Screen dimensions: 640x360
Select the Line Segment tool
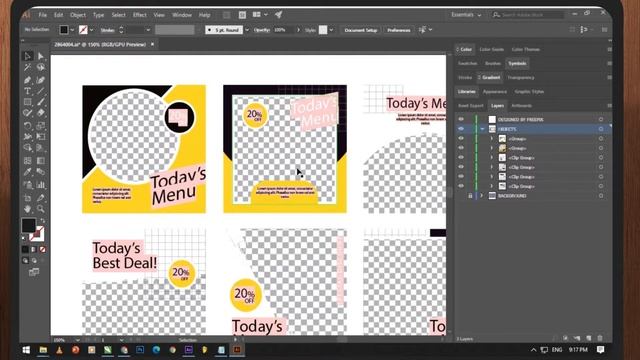click(41, 91)
